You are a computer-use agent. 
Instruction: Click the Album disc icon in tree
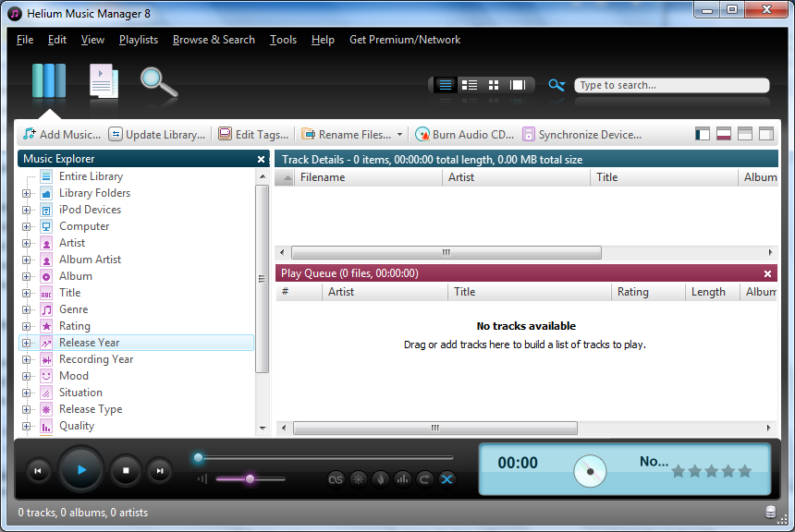click(46, 277)
